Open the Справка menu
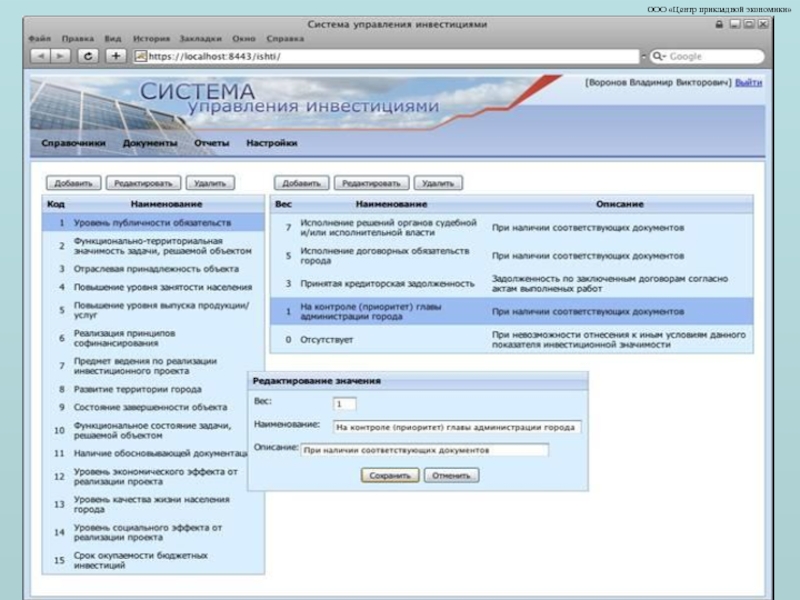 coord(285,39)
